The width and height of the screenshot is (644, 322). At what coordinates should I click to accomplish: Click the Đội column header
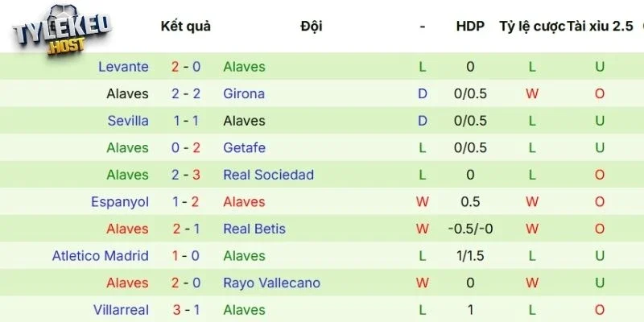coord(311,27)
